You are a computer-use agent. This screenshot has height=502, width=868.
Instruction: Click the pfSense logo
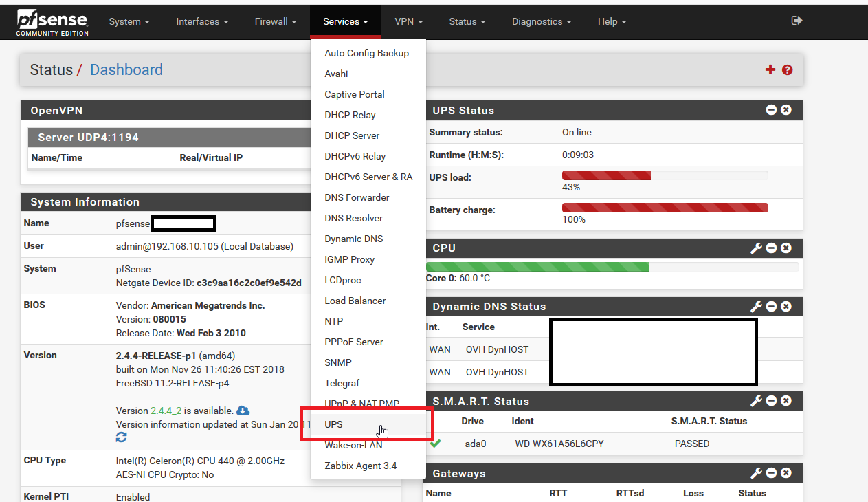pos(53,22)
